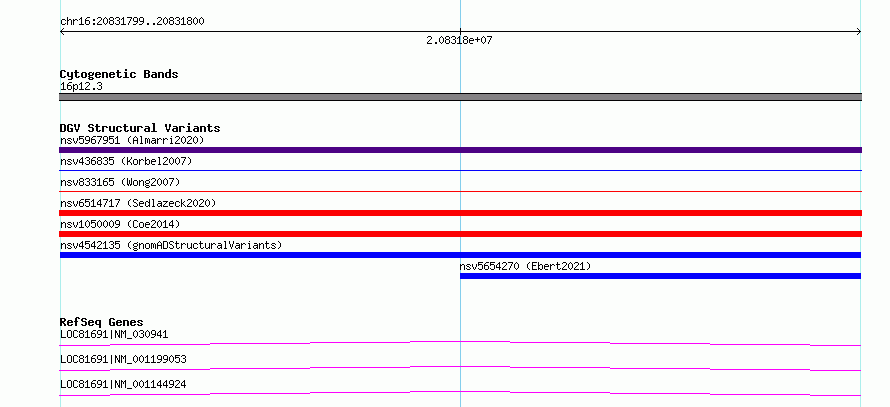This screenshot has height=407, width=890.
Task: Click the LOC81691|NM_001199053 transcript label
Action: click(123, 359)
